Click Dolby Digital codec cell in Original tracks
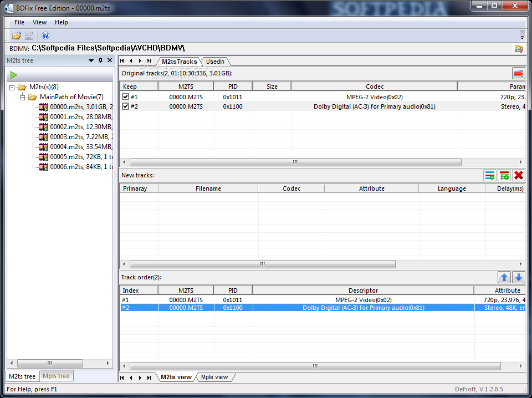 pyautogui.click(x=374, y=106)
